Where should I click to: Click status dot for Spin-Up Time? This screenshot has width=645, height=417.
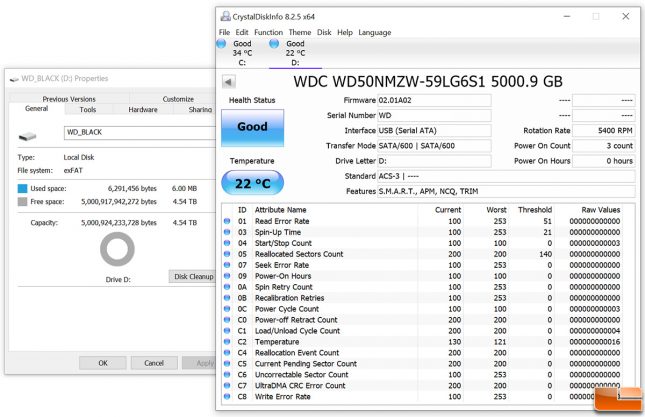coord(227,232)
